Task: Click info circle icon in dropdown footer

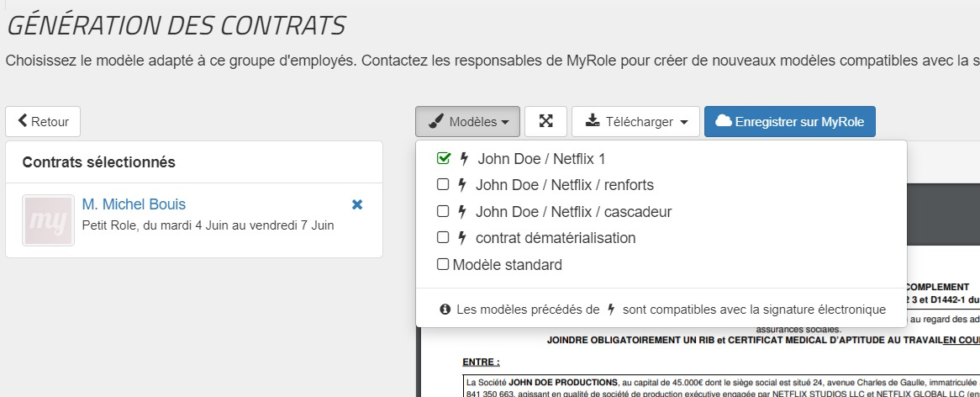Action: (445, 309)
